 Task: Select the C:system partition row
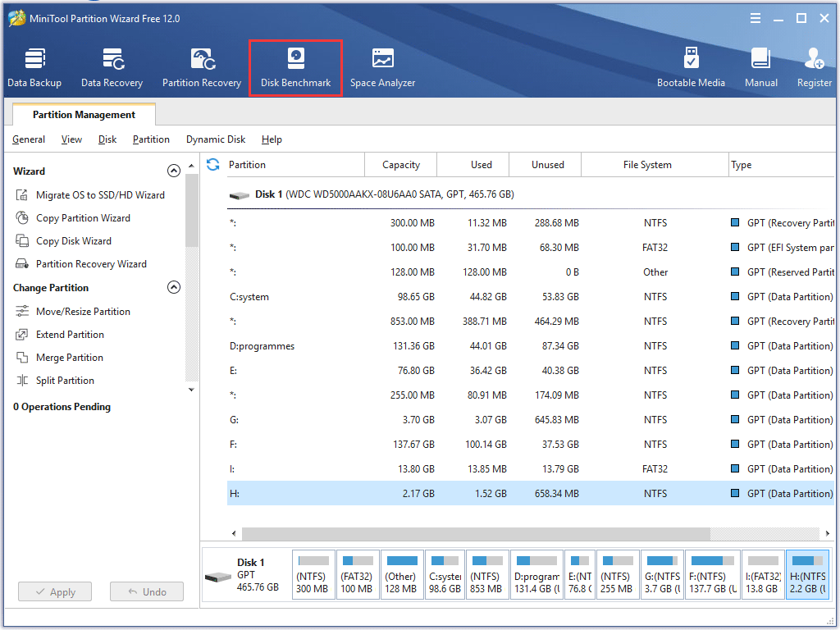click(x=531, y=297)
